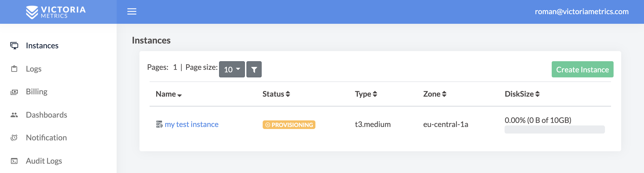Sort instances by Name column
The width and height of the screenshot is (644, 173).
coord(169,94)
